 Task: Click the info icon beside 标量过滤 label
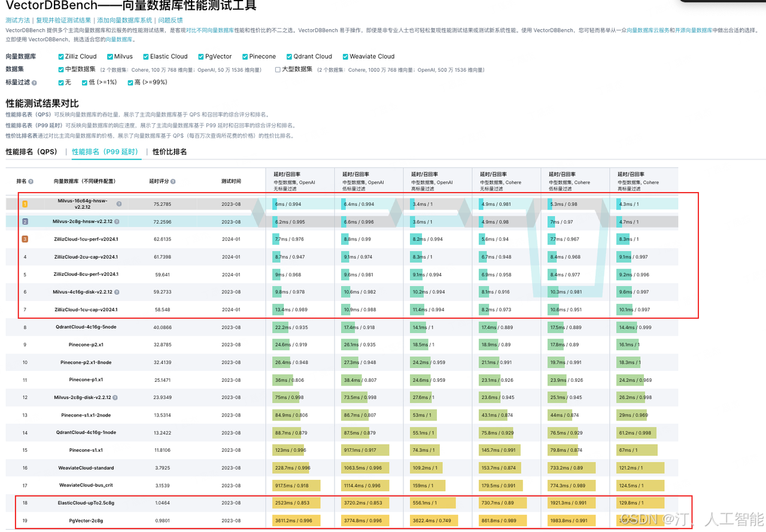pyautogui.click(x=34, y=83)
